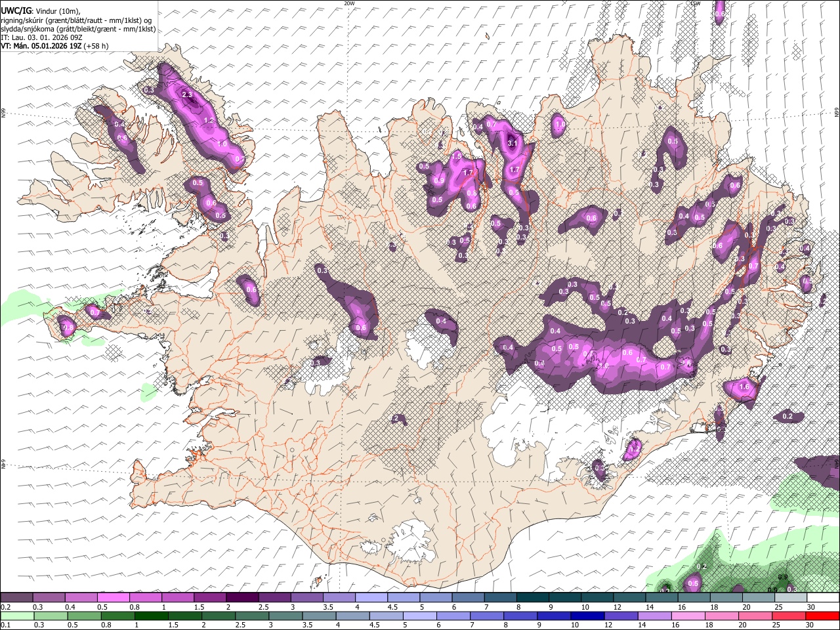Viewport: 840px width, 630px height.
Task: Select the darkest purple 2 swatch in top legend row
Action: pyautogui.click(x=241, y=597)
